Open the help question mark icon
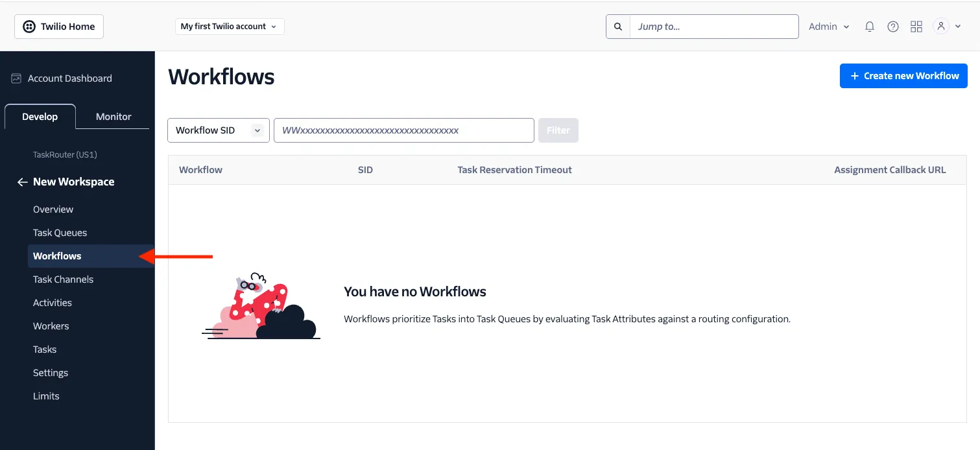The height and width of the screenshot is (450, 980). 893,27
